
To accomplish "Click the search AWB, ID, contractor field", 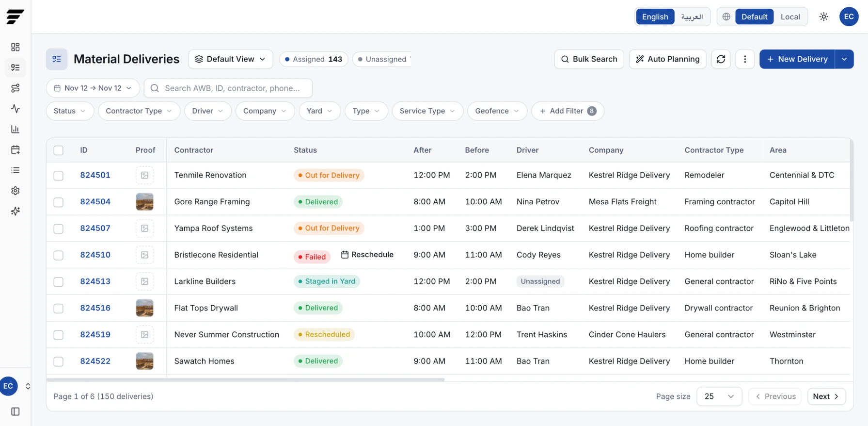I will [228, 88].
